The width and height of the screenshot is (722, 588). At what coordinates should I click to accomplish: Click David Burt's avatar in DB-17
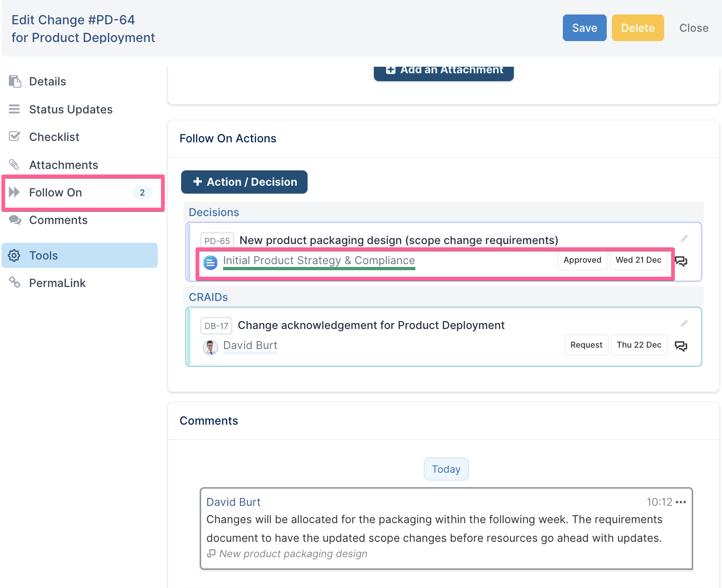210,347
